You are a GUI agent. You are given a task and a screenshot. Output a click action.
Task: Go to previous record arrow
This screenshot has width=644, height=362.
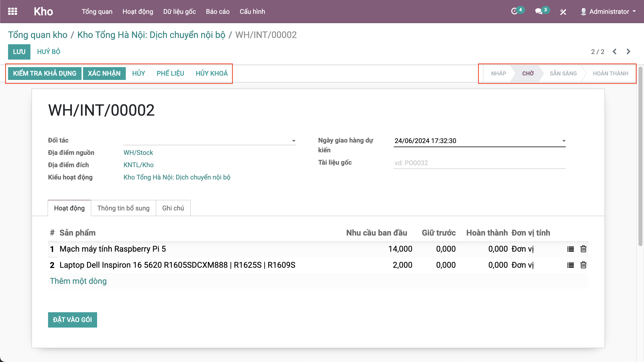point(615,52)
